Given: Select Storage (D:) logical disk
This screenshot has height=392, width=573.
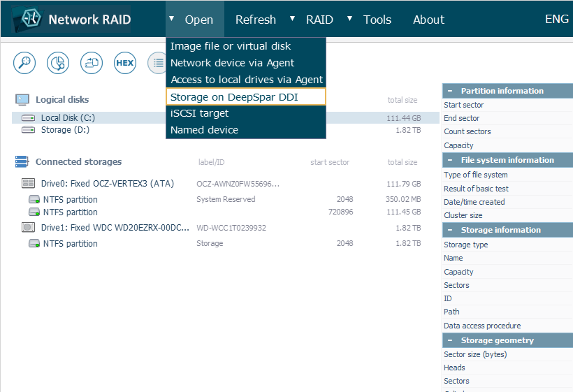Looking at the screenshot, I should click(65, 130).
